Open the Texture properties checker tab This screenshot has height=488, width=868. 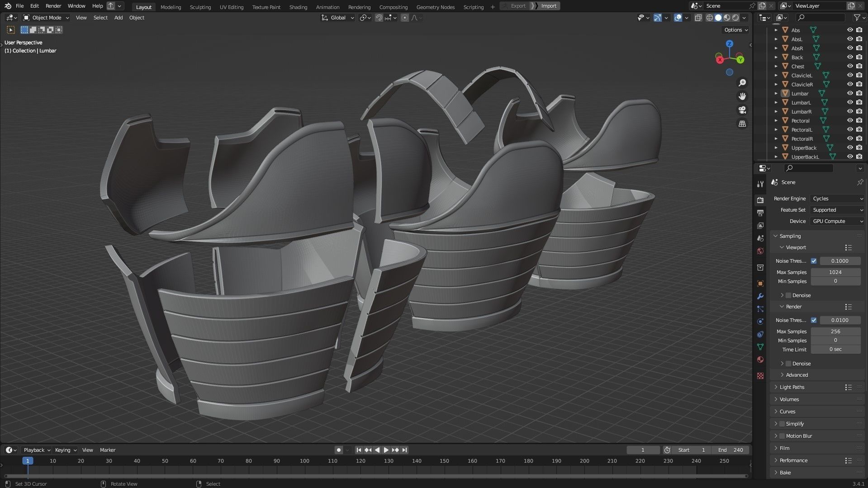click(760, 376)
